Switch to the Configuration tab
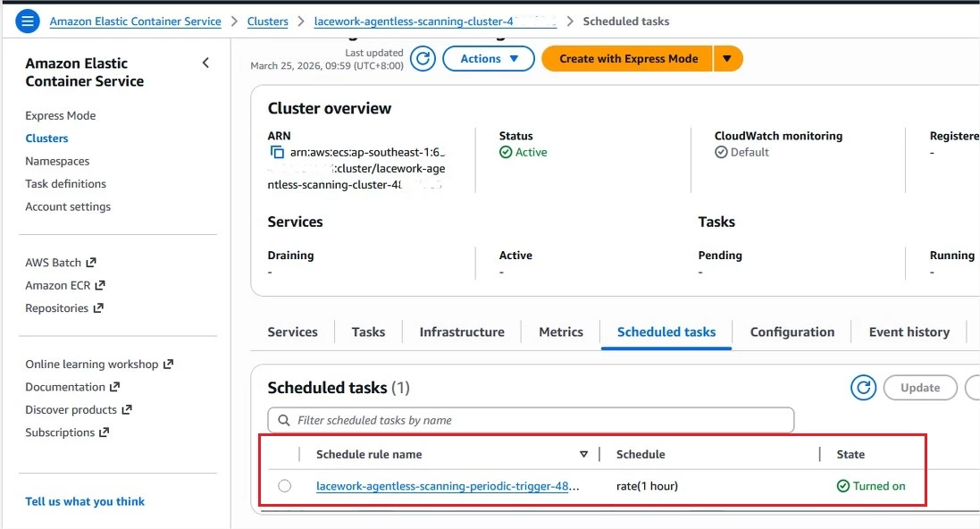 coord(792,332)
